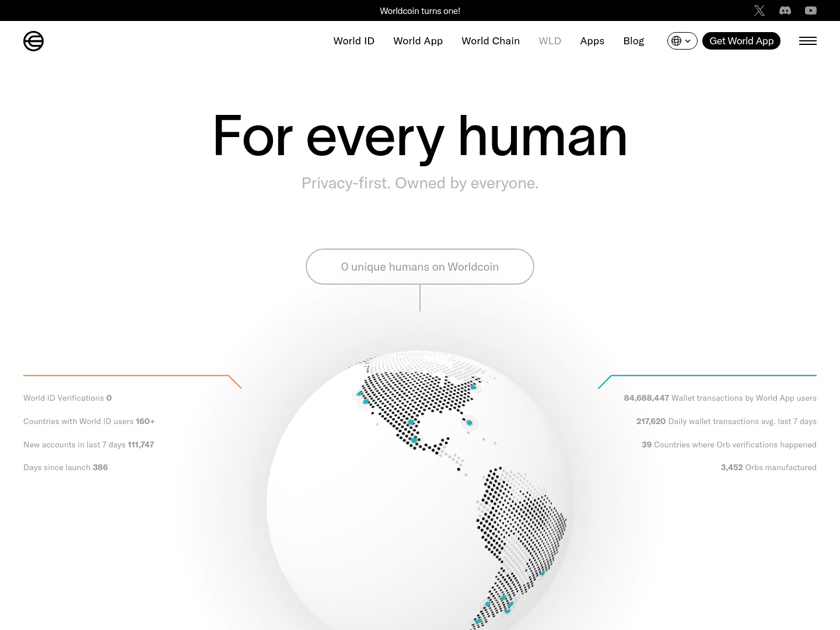Click the 'Worldcoin turns one!' banner link
The width and height of the screenshot is (840, 630).
point(420,10)
